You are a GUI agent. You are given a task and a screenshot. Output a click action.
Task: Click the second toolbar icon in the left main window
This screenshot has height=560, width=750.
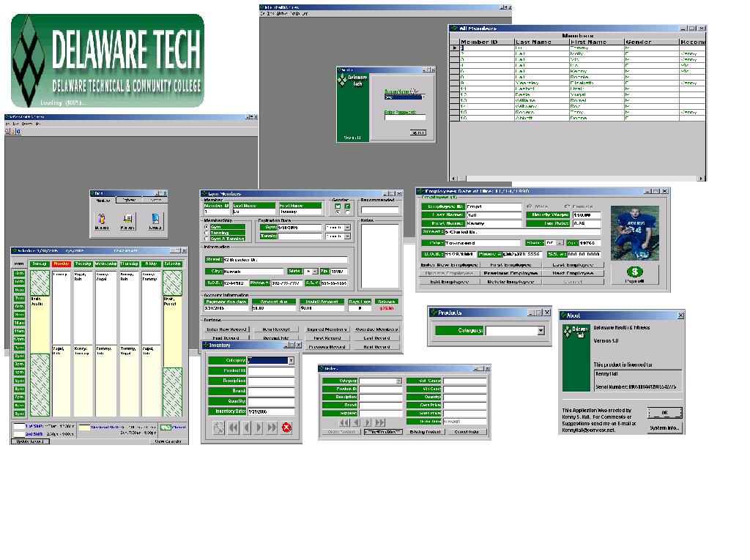click(x=13, y=132)
